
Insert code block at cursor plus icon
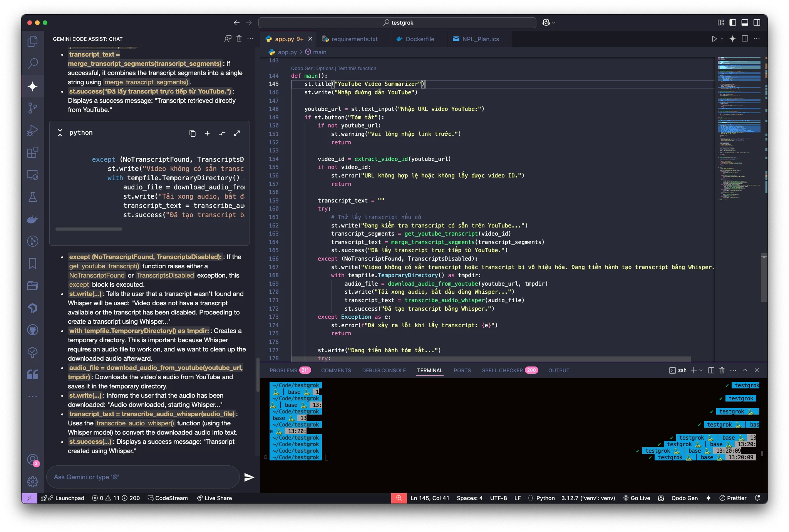[x=207, y=133]
